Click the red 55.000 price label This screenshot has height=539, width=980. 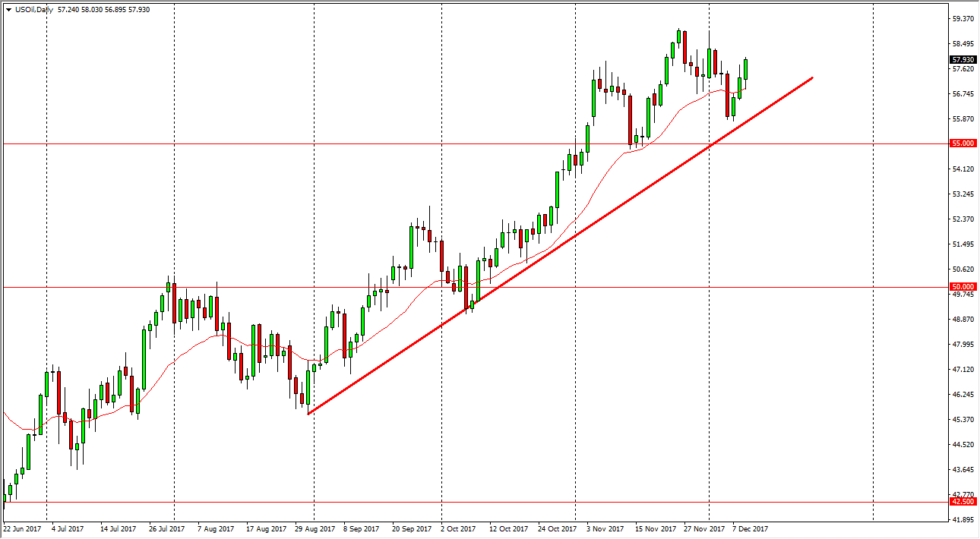[x=963, y=143]
